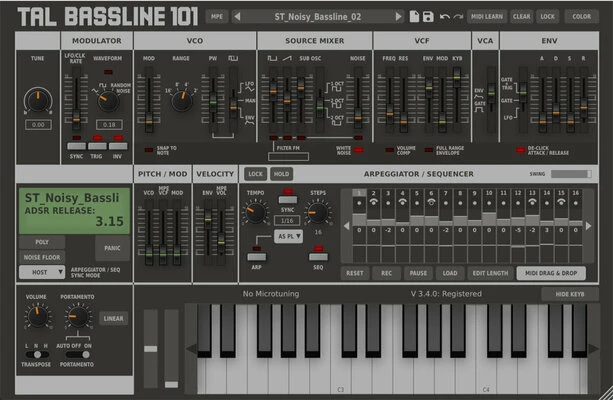Load the next preset with right arrow
Screen dimensions: 613x400
398,16
